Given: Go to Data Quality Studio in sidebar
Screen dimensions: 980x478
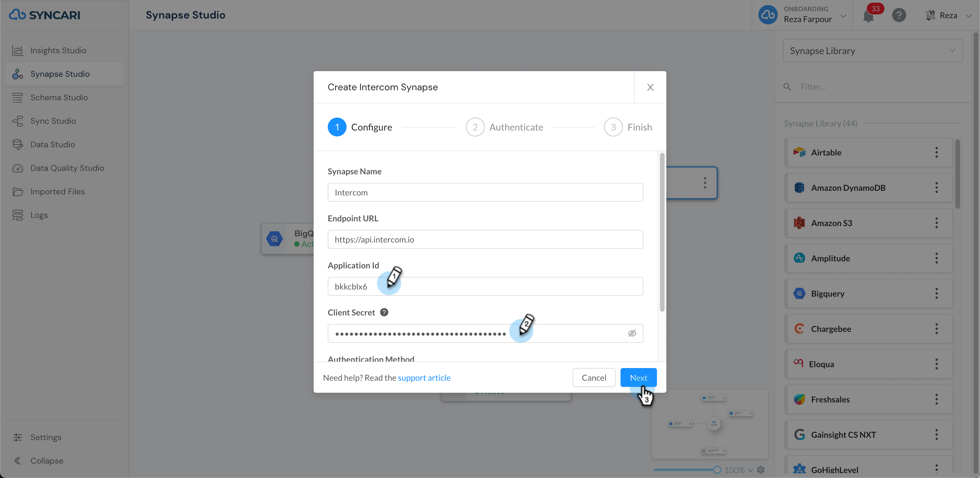Looking at the screenshot, I should 67,168.
